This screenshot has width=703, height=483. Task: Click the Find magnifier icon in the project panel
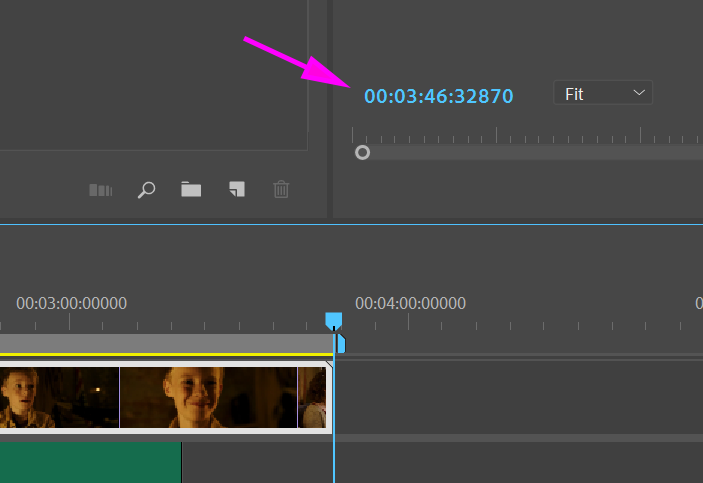tap(146, 190)
